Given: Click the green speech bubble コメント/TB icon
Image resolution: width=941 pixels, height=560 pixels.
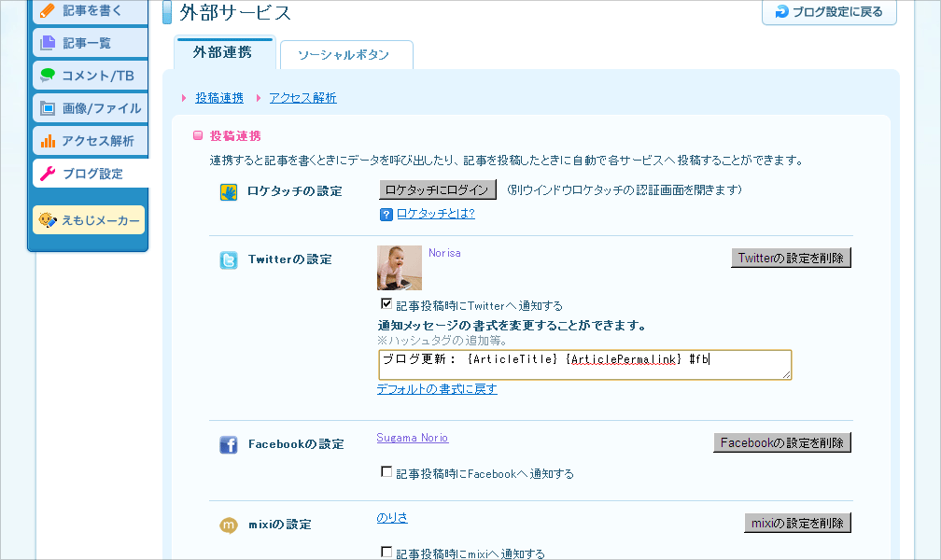Looking at the screenshot, I should pos(48,76).
